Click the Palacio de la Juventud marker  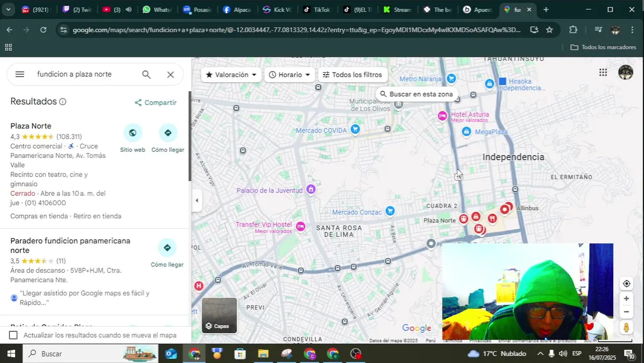(x=311, y=190)
